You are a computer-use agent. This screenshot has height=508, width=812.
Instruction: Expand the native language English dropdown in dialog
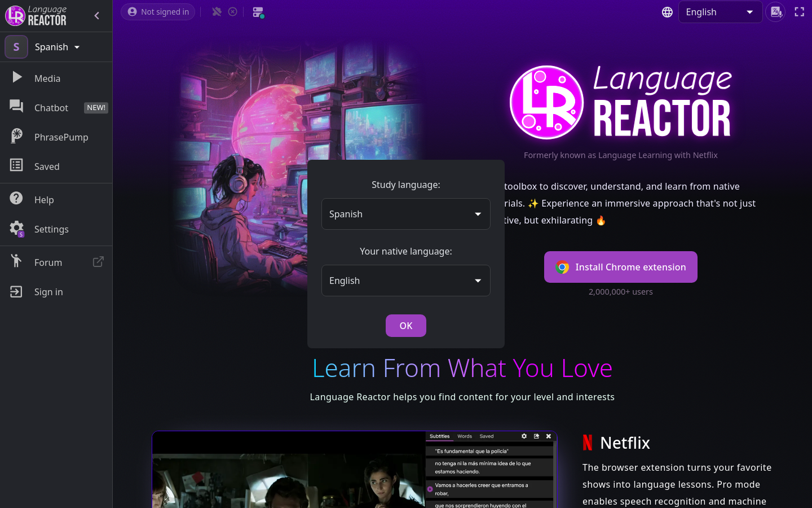click(x=406, y=281)
